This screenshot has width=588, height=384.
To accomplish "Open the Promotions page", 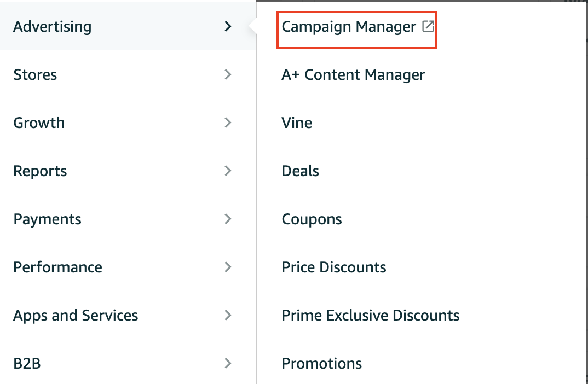I will (x=321, y=363).
